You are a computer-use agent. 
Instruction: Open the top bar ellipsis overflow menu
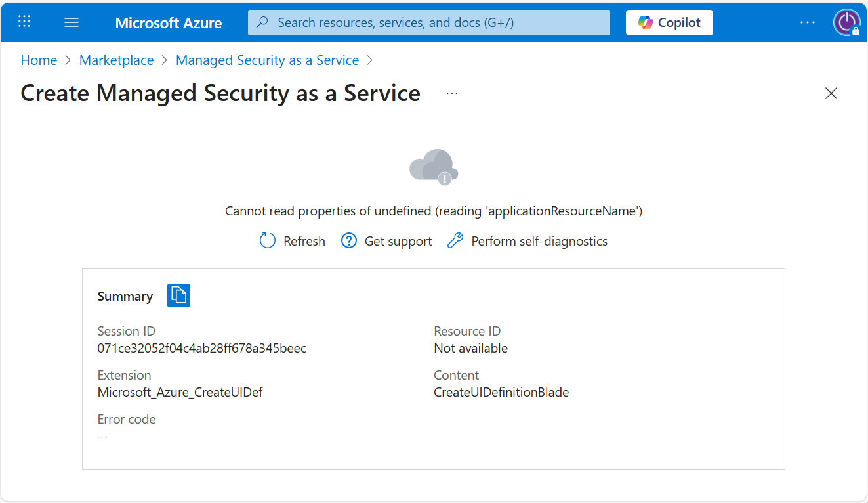point(807,22)
